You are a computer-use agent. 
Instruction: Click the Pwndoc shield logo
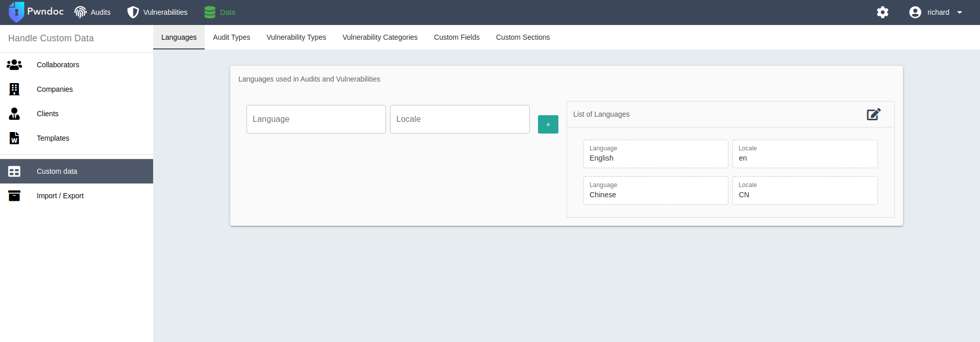[16, 12]
